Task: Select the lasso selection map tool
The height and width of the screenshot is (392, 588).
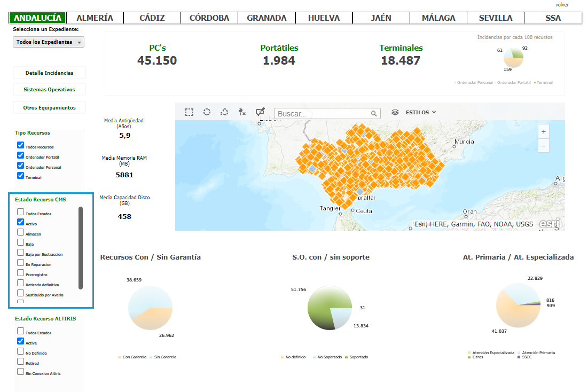Action: 224,112
